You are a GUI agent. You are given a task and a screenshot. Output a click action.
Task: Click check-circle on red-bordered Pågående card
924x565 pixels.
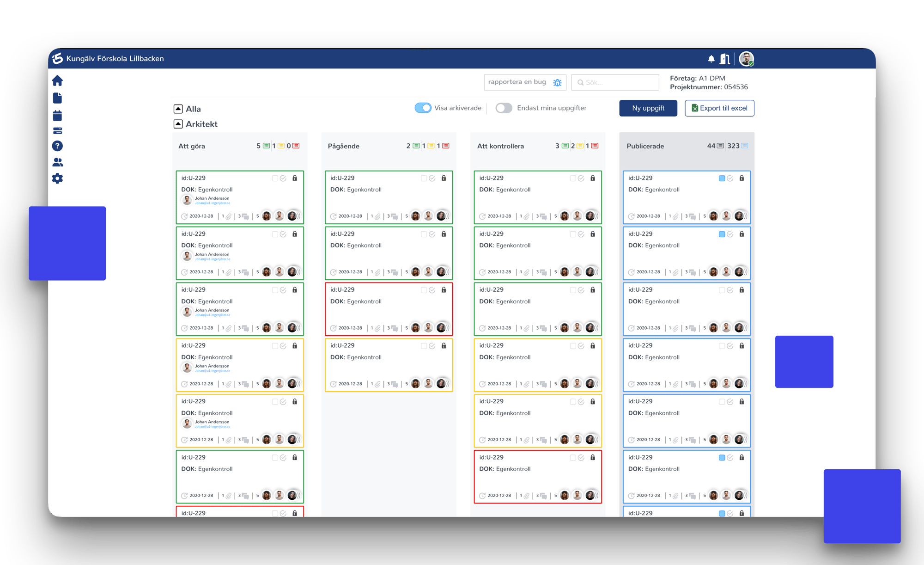click(432, 290)
